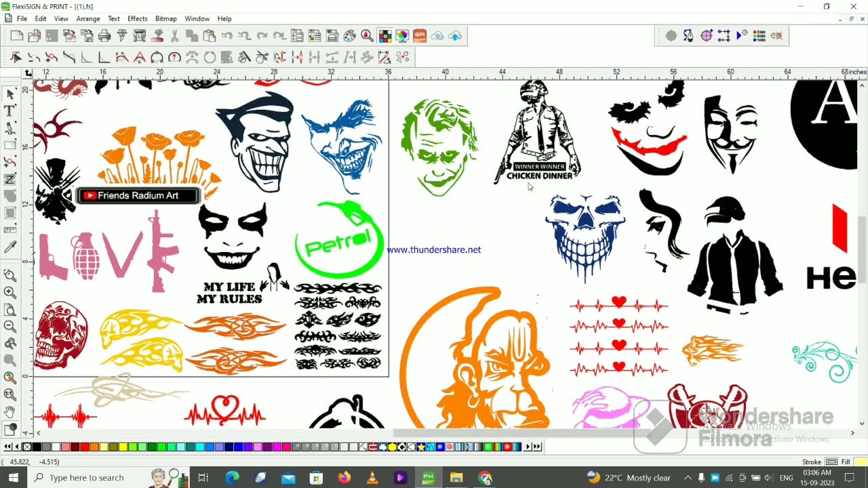Open the Effects menu
This screenshot has width=868, height=488.
[137, 19]
